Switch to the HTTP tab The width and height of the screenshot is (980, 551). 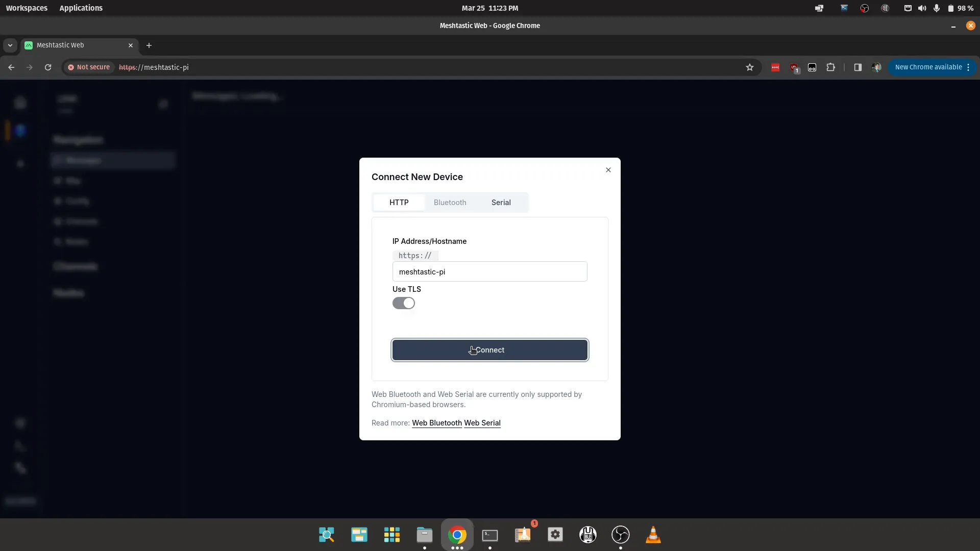point(399,203)
